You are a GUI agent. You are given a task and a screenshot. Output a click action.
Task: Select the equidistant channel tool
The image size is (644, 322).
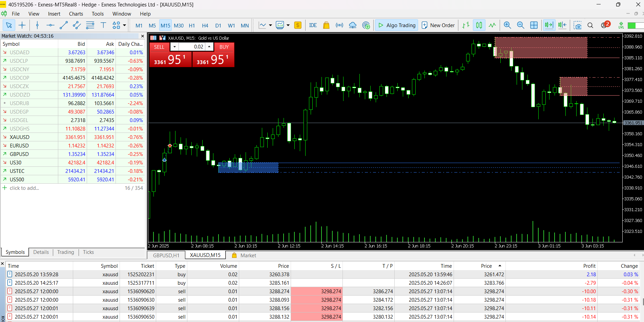[77, 25]
